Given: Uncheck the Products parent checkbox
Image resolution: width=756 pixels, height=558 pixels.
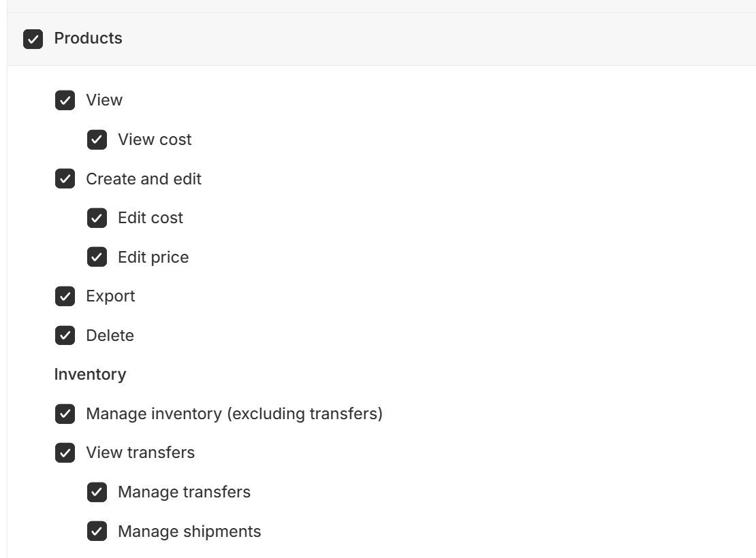Looking at the screenshot, I should pos(33,39).
